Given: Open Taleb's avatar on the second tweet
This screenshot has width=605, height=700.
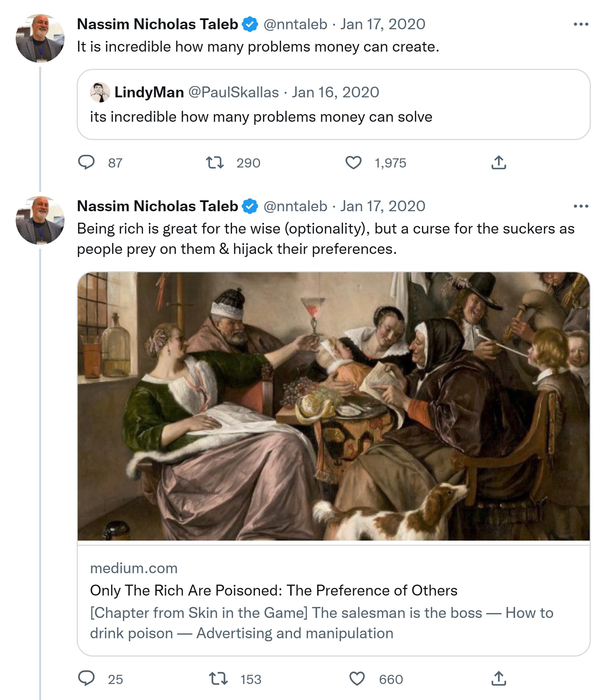Looking at the screenshot, I should coord(40,220).
